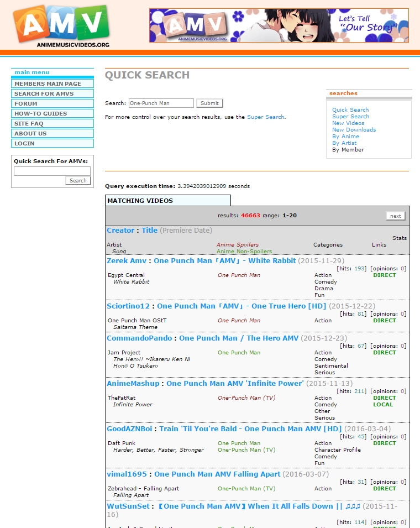This screenshot has width=420, height=528.
Task: Click 'Egypt Central' artist text
Action: pos(126,275)
